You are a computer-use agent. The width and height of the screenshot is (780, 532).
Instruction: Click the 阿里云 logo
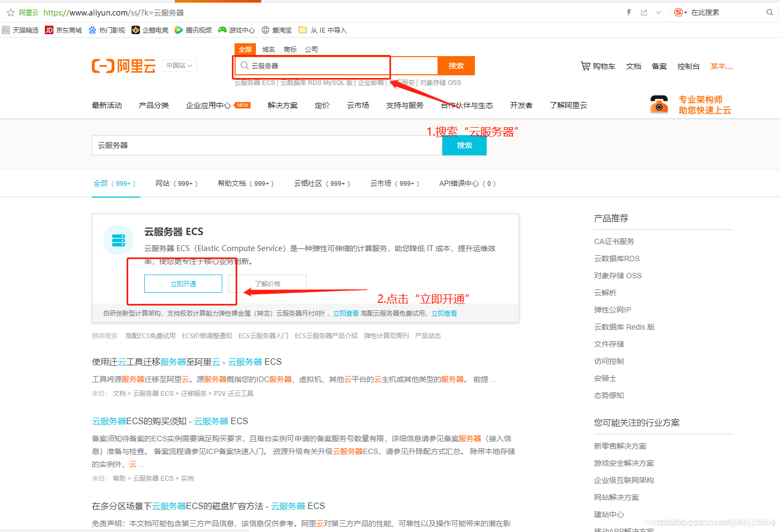coord(124,66)
